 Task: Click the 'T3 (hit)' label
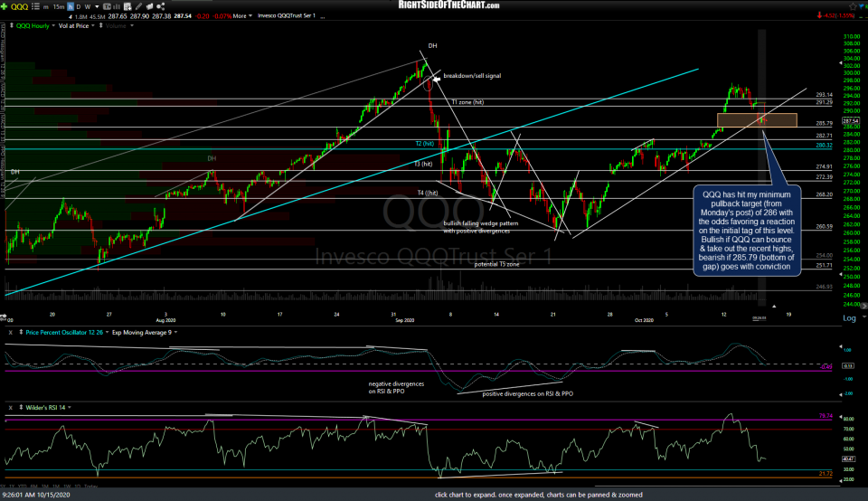point(423,165)
